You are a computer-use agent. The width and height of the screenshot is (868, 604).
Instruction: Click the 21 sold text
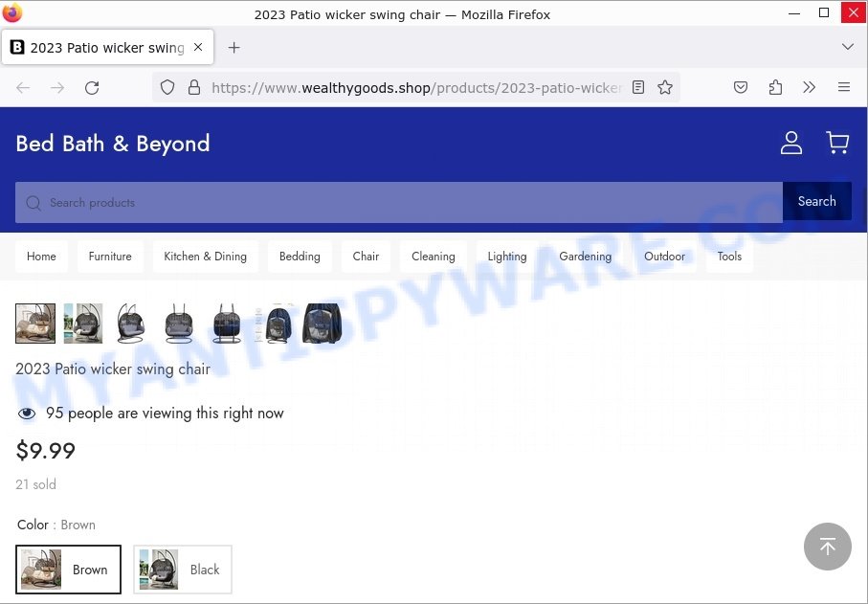coord(36,484)
